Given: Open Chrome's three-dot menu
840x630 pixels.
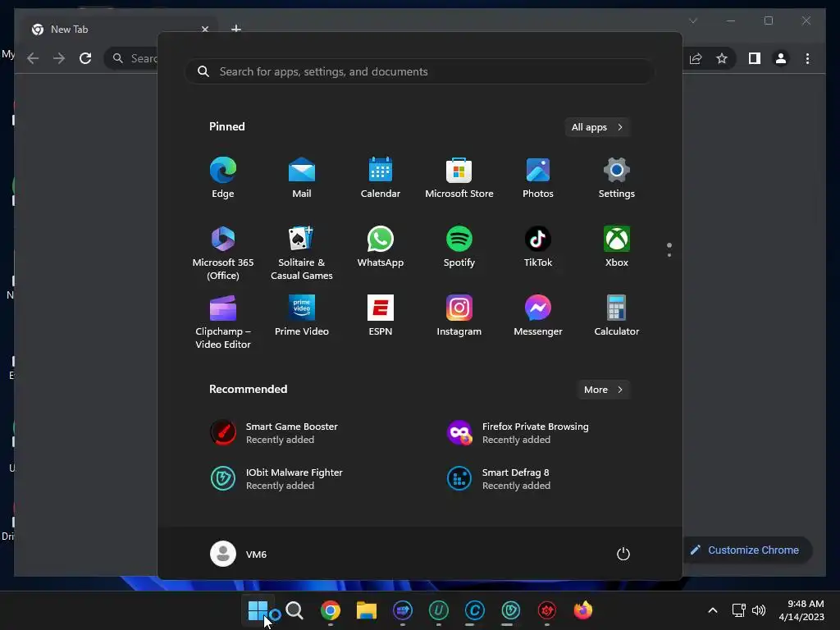Looking at the screenshot, I should 807,58.
